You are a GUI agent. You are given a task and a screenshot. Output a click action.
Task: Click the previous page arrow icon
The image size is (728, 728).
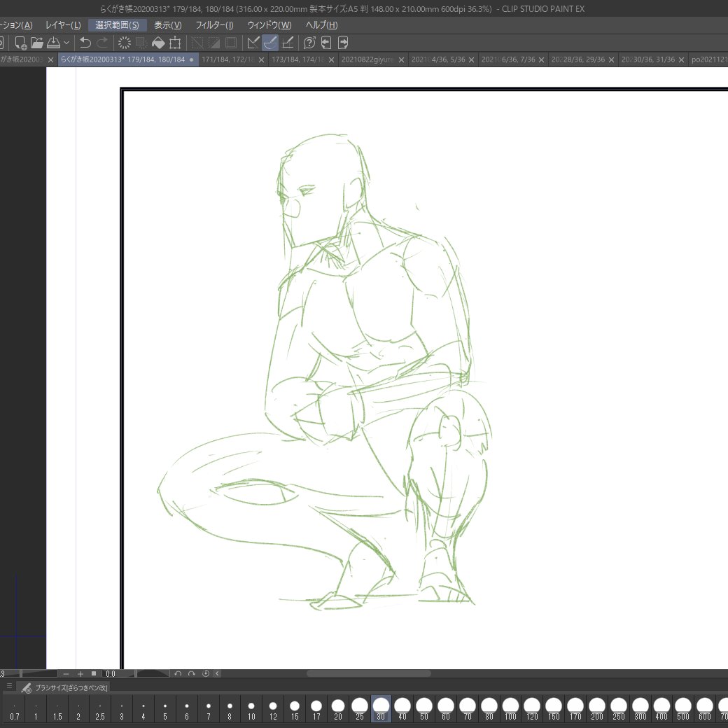[326, 43]
